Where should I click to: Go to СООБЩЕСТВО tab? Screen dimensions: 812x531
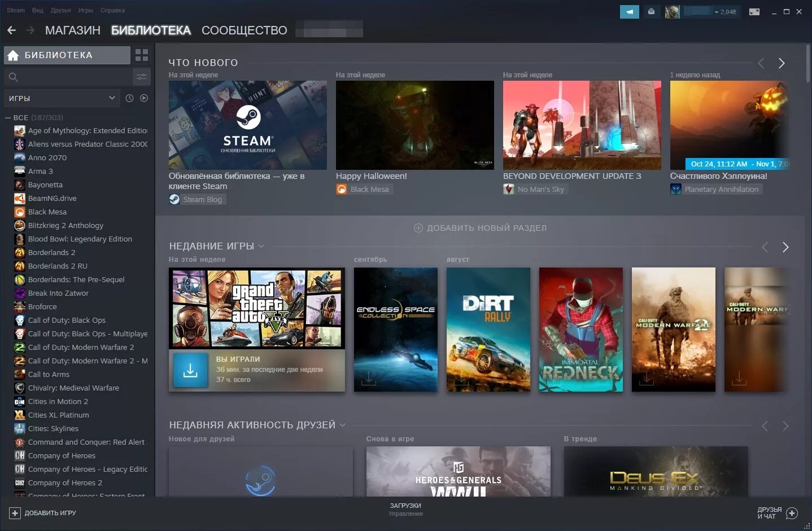click(245, 30)
